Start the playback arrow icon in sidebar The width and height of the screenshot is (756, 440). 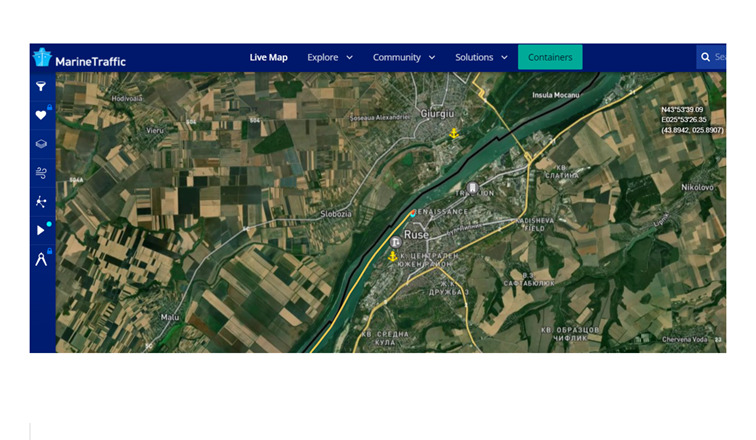tap(41, 230)
